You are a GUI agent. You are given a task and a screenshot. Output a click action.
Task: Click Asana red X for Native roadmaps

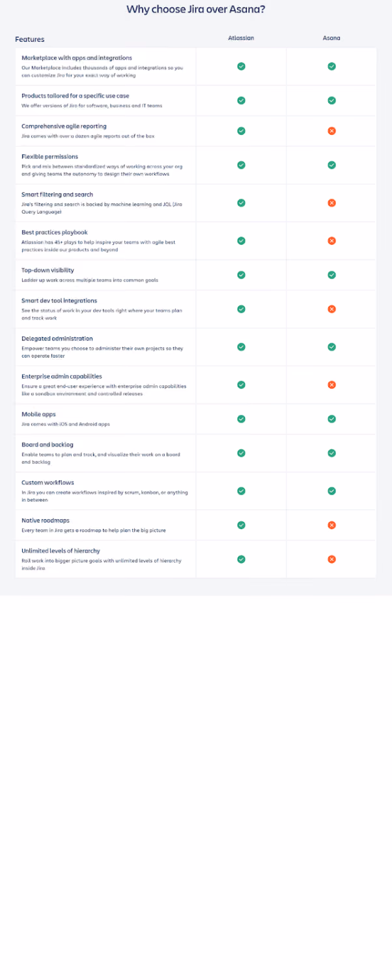coord(331,525)
